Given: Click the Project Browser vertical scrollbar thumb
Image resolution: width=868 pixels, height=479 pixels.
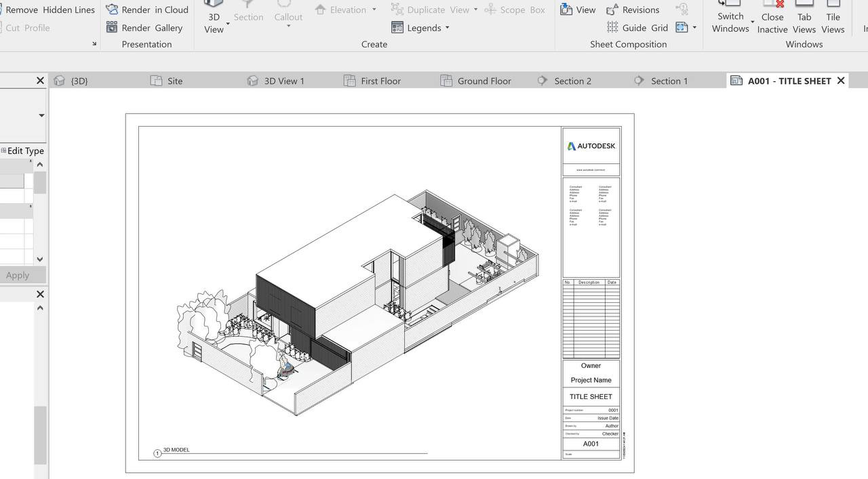Looking at the screenshot, I should coord(40,435).
